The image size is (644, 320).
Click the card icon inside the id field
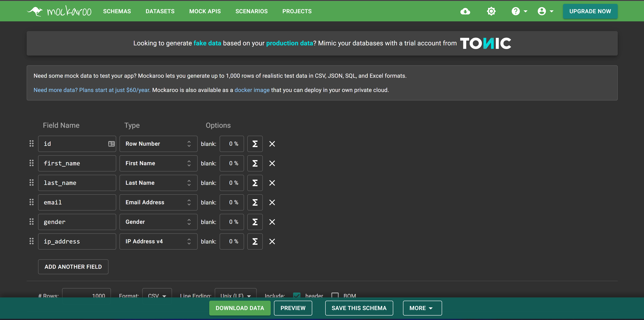click(x=111, y=144)
